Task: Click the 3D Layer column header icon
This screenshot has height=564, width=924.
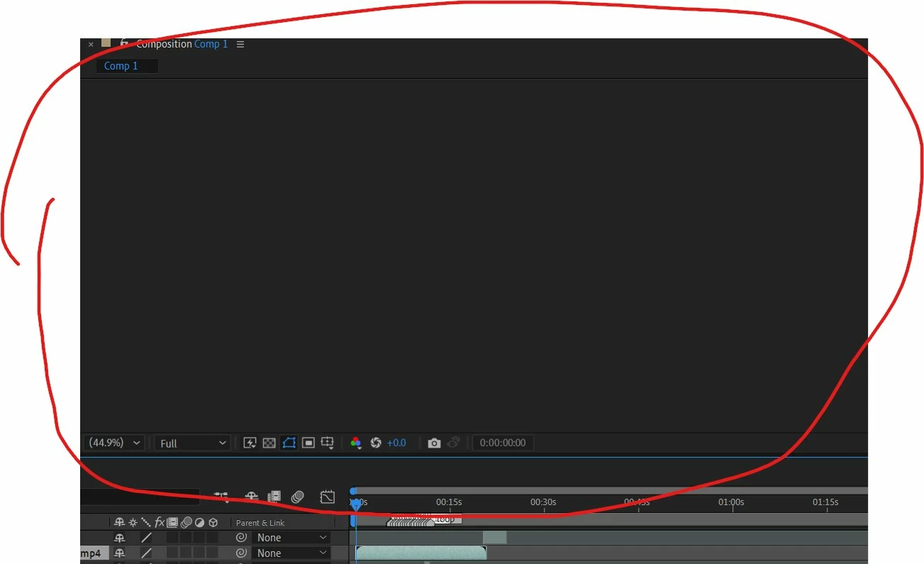Action: [x=213, y=522]
